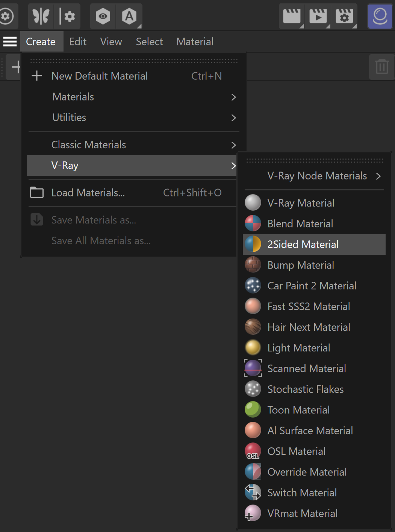The image size is (395, 532).
Task: Create a Car Paint 2 Material
Action: [x=314, y=286]
